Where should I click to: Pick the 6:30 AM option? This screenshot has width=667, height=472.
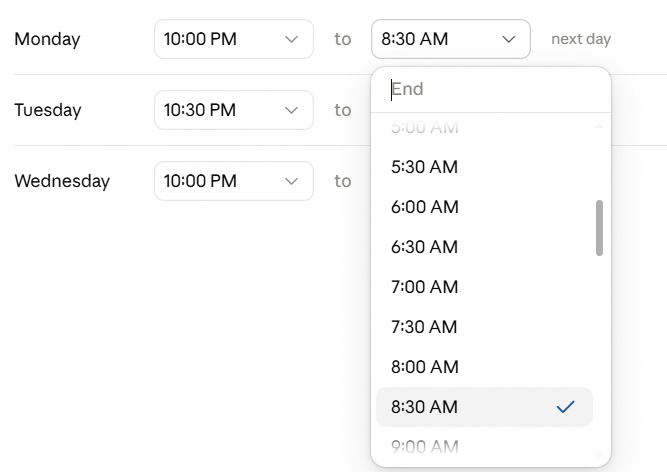(x=485, y=247)
